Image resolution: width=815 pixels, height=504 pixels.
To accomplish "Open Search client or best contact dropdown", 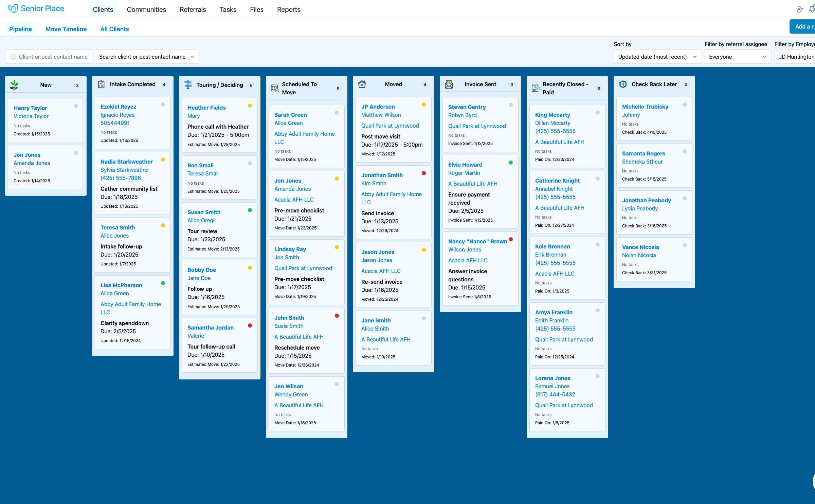I will click(x=147, y=57).
